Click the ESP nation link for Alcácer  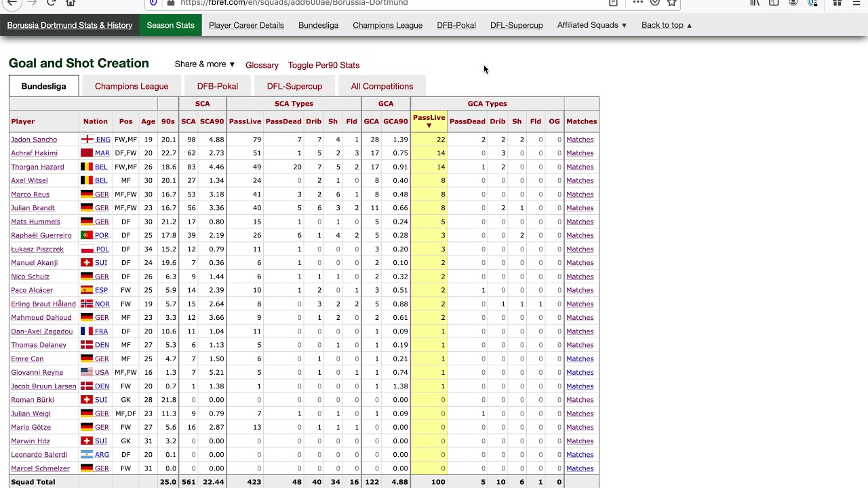coord(101,290)
